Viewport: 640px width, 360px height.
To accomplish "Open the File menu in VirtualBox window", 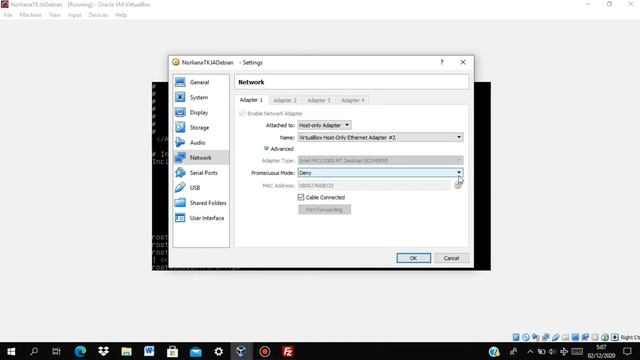I will 8,15.
